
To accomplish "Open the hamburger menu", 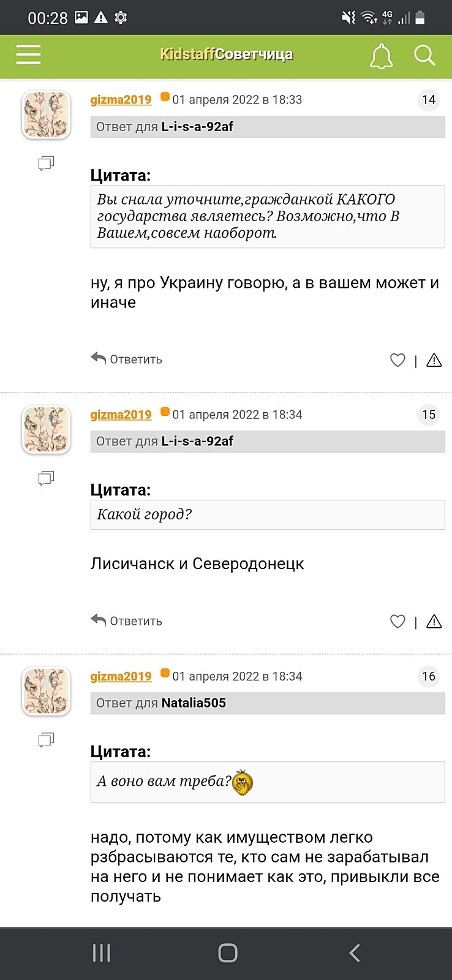I will point(28,55).
